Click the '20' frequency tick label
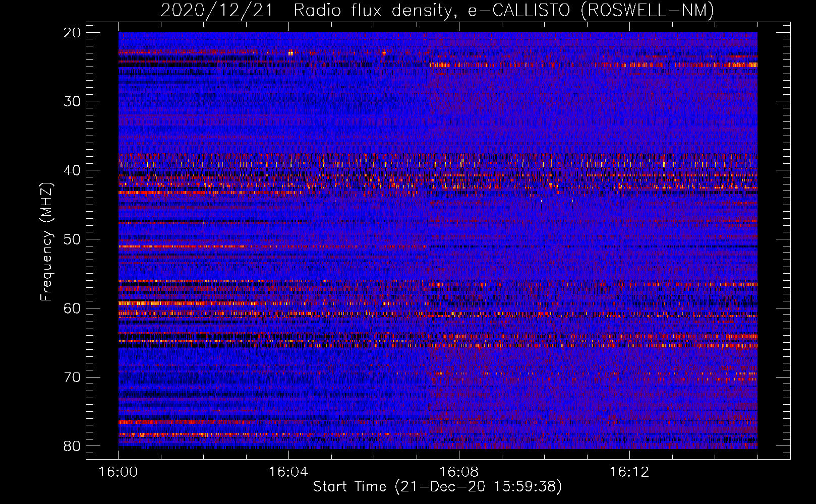The height and width of the screenshot is (504, 816). (73, 33)
